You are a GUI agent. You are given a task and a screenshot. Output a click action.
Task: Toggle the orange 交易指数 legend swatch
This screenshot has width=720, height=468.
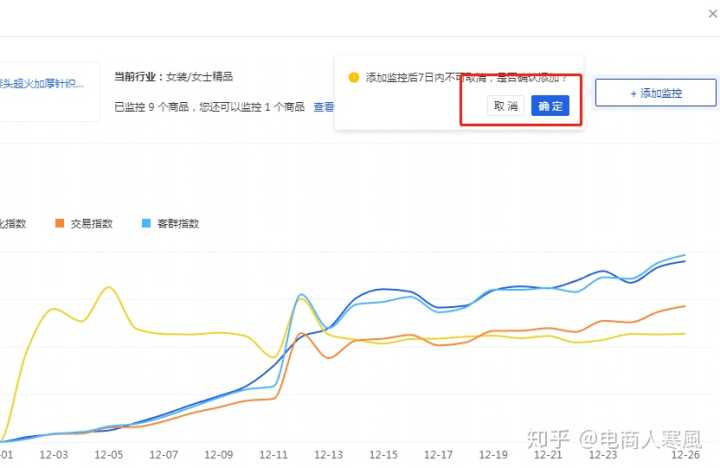pyautogui.click(x=61, y=223)
